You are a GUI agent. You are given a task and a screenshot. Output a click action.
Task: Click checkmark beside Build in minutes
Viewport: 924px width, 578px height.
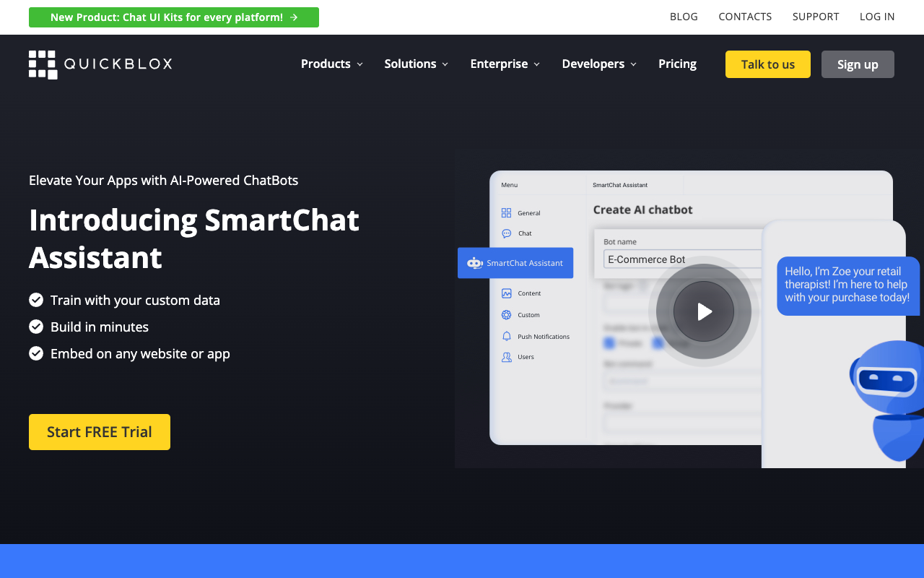(36, 327)
